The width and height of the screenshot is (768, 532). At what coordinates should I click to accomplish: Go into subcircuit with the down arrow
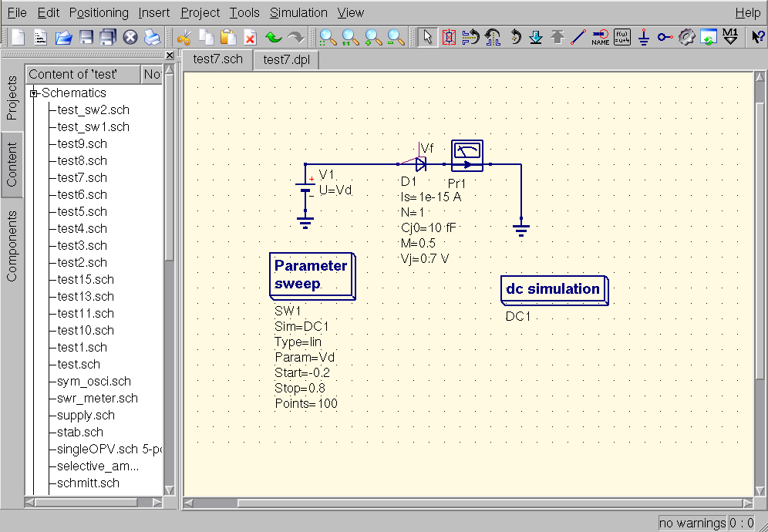(537, 37)
